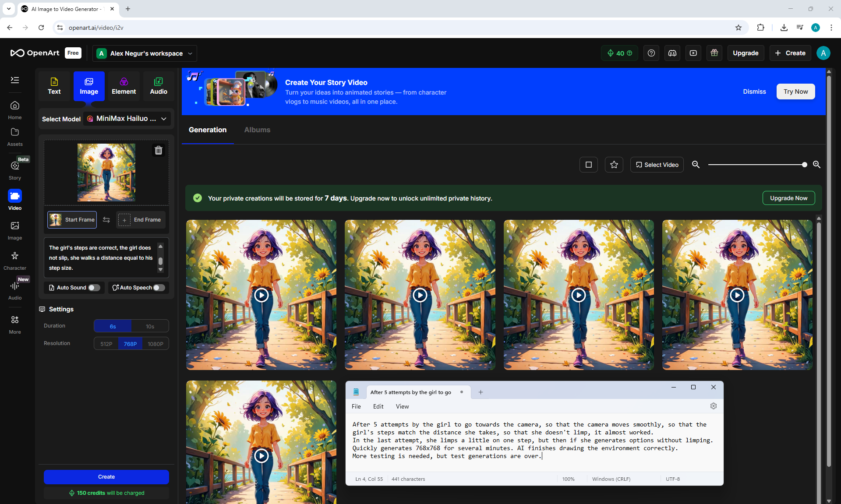Expand the MiniMax Hailuo model dropdown

click(x=127, y=119)
